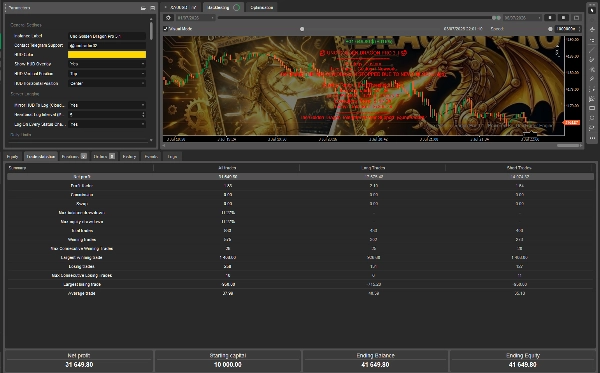Open the Positions tab
The width and height of the screenshot is (600, 373).
coord(74,156)
